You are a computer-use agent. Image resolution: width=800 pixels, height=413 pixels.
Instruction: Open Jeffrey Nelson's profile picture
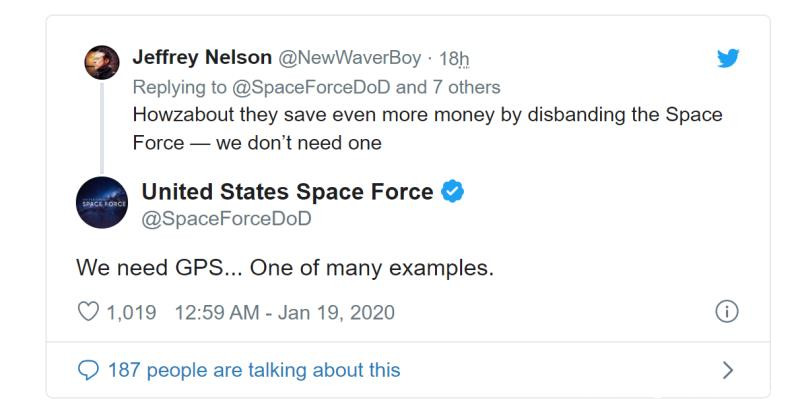(101, 64)
